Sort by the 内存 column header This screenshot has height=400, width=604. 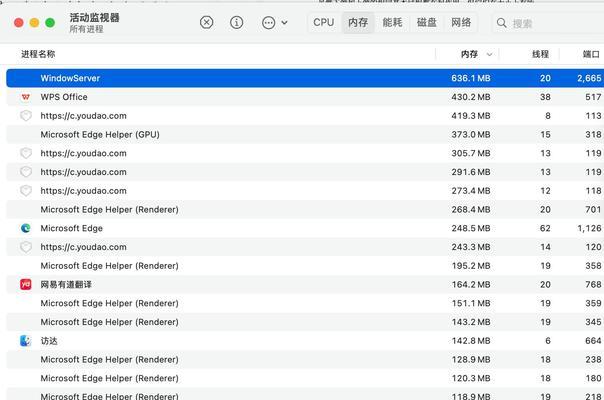(469, 54)
